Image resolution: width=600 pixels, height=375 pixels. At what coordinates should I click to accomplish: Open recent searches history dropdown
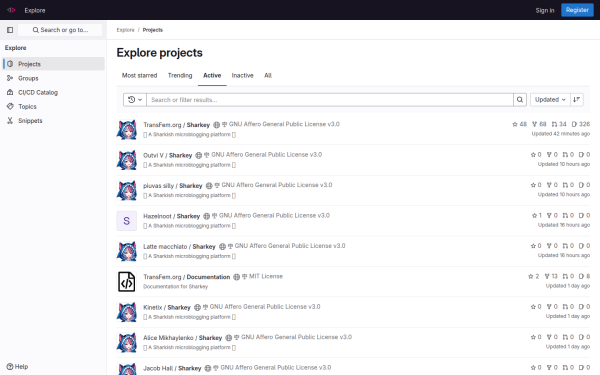[x=135, y=99]
